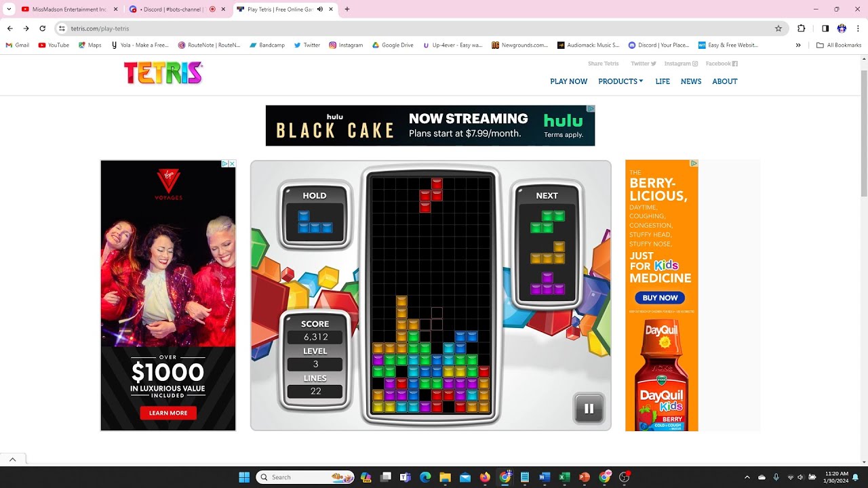Open the clock and date flyout
Viewport: 868px width, 488px height.
[x=836, y=477]
